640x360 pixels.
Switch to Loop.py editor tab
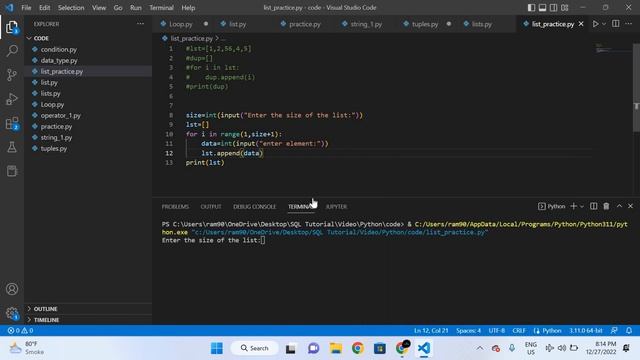pos(180,24)
